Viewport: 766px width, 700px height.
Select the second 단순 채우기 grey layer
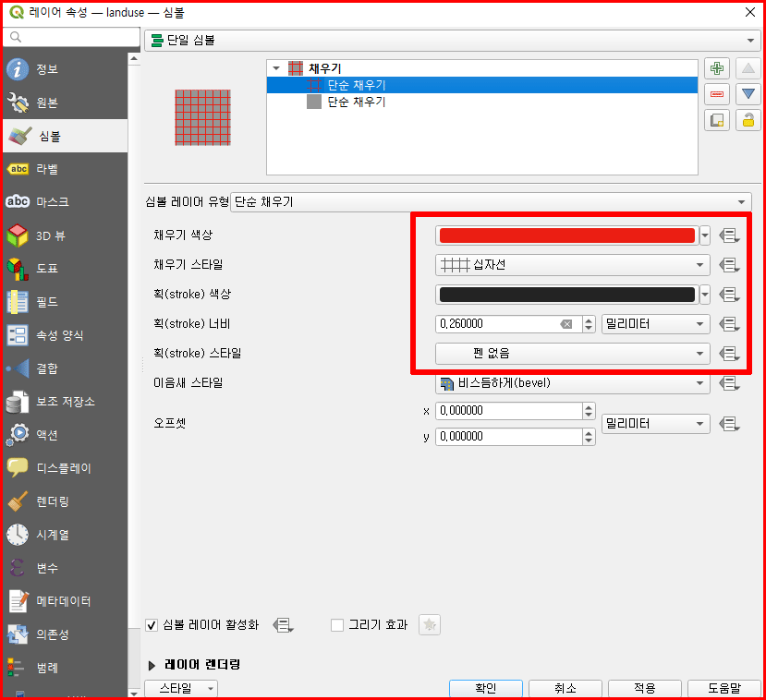pyautogui.click(x=482, y=102)
